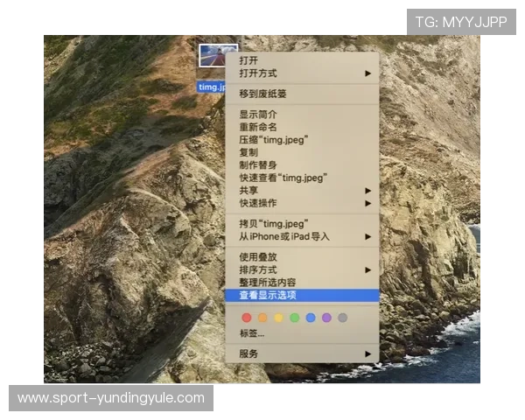
Task: Choose 整理所选内容 menu entry
Action: click(302, 283)
